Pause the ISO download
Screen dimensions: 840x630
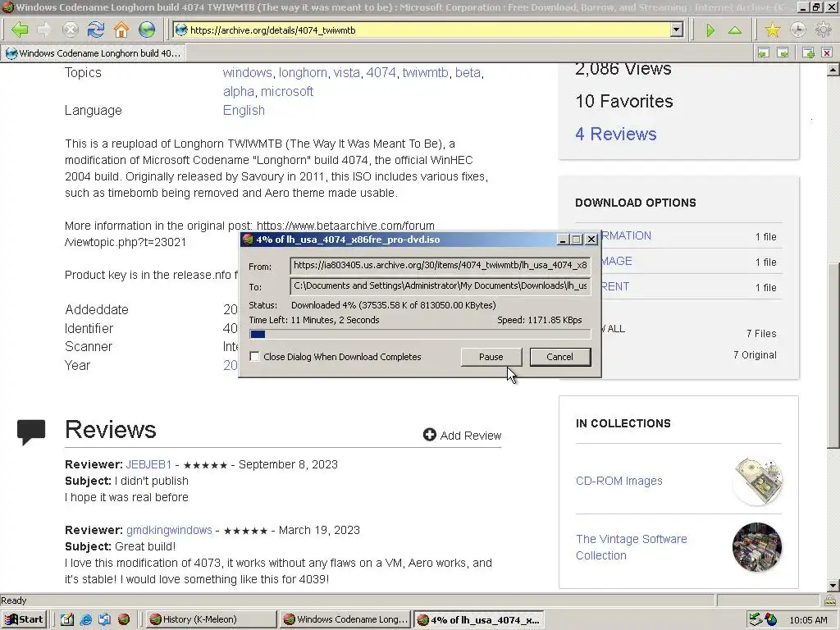coord(491,357)
